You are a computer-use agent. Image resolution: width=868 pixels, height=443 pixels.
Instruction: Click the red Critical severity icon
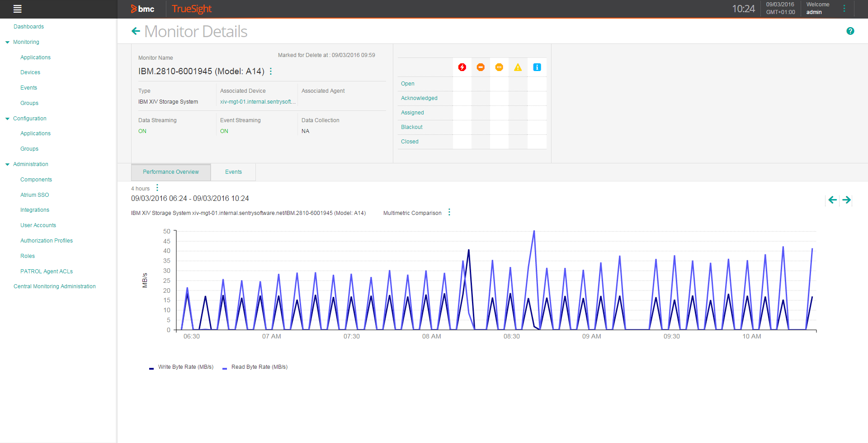(x=462, y=67)
